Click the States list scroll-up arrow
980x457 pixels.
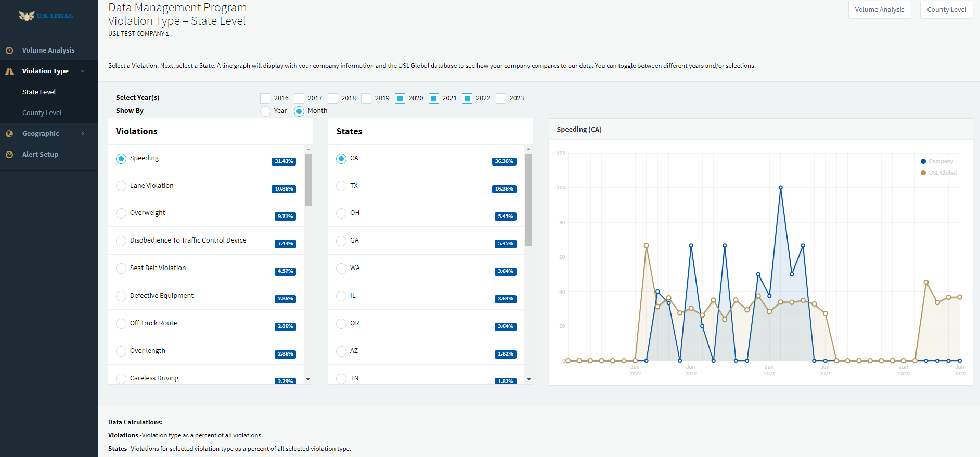click(528, 149)
